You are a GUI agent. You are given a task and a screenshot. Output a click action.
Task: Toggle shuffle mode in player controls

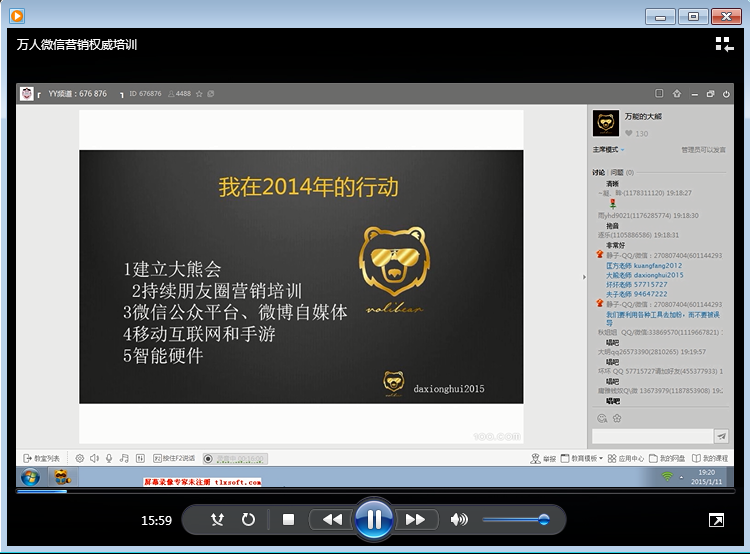click(218, 520)
